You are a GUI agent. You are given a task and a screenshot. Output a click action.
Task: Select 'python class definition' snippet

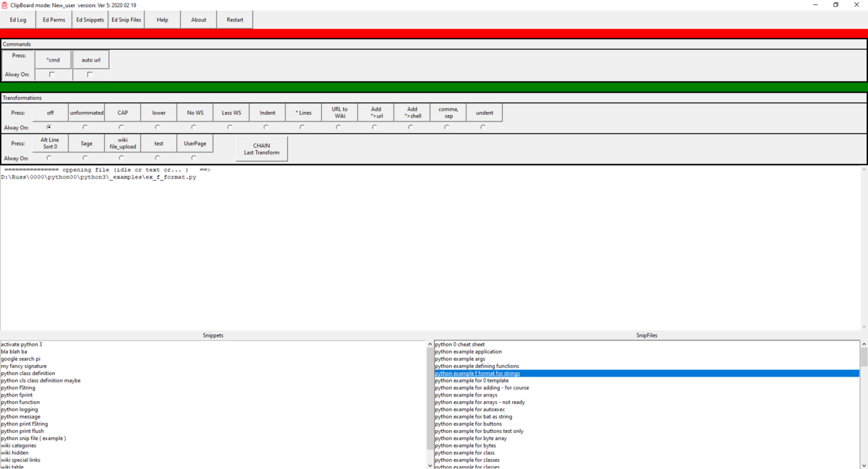pyautogui.click(x=28, y=374)
